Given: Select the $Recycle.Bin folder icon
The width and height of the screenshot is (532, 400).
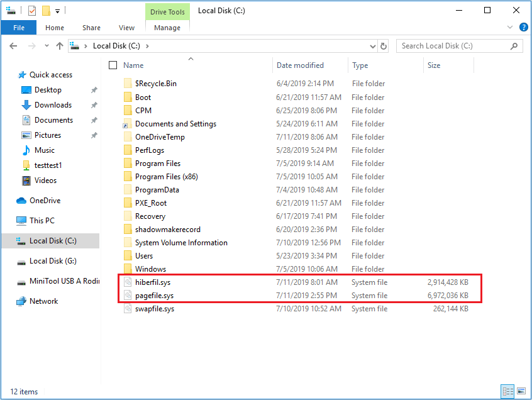Looking at the screenshot, I should tap(128, 84).
